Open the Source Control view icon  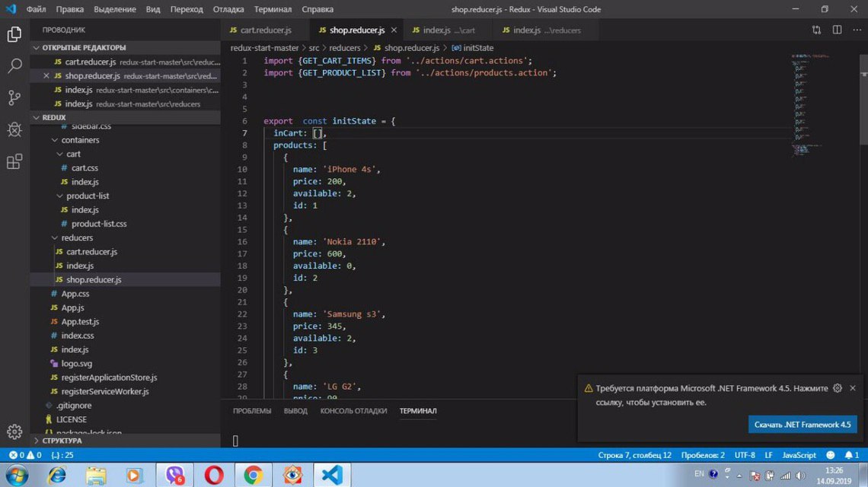click(x=14, y=98)
